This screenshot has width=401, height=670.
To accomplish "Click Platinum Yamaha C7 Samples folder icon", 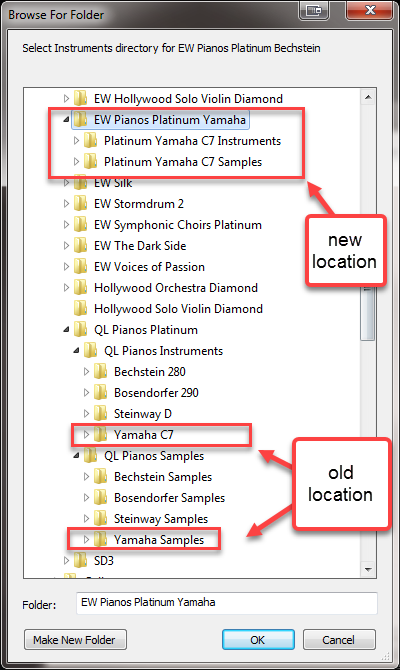I will (x=90, y=161).
